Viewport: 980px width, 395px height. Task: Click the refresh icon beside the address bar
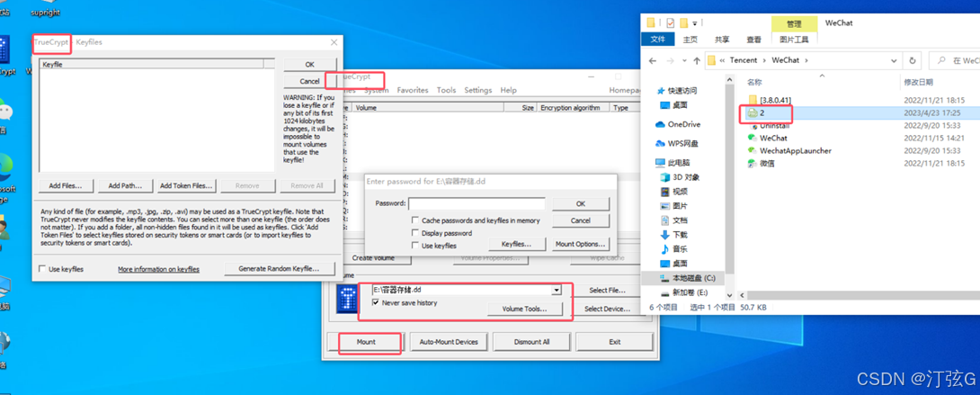[x=913, y=60]
